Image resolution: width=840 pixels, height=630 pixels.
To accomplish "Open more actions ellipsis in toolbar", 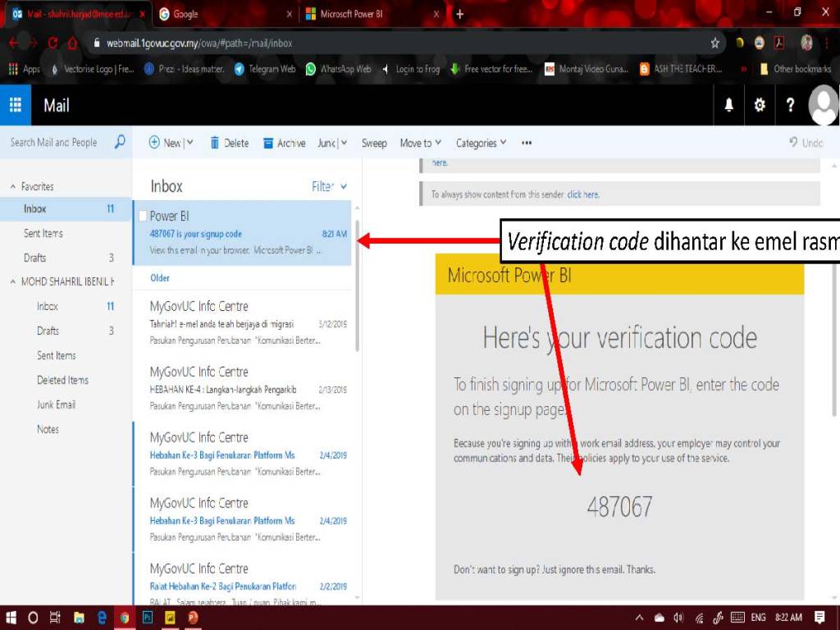I will pyautogui.click(x=527, y=143).
